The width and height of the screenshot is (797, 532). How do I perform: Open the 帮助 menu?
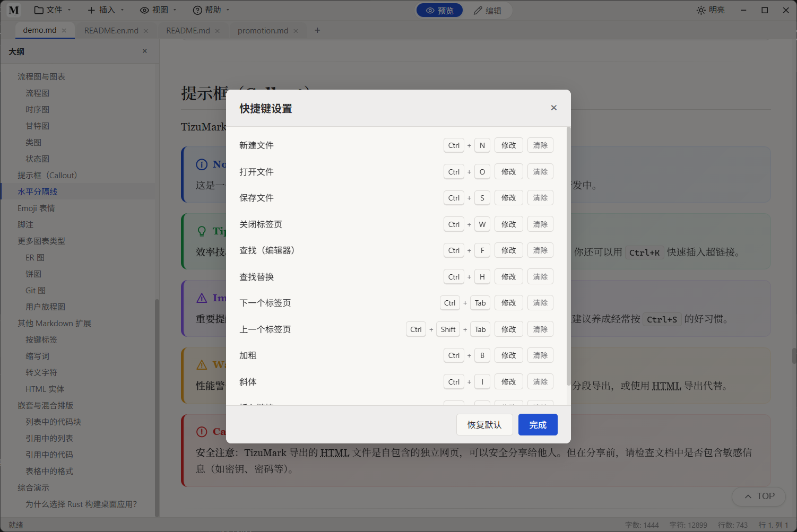(211, 10)
